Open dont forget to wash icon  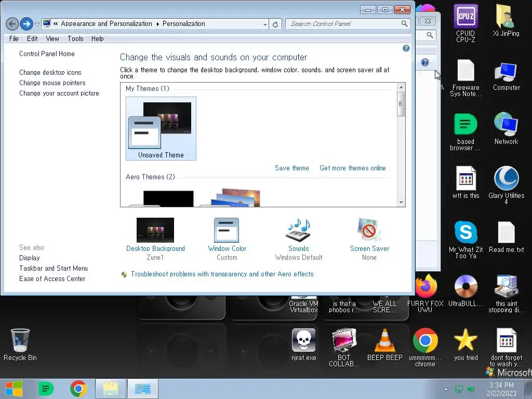tap(506, 348)
